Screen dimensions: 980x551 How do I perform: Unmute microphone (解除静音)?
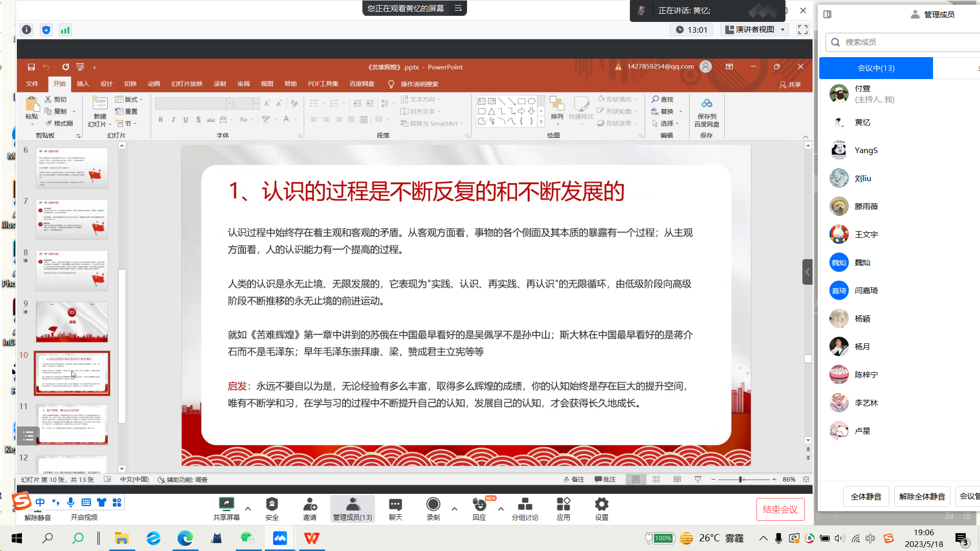point(38,517)
